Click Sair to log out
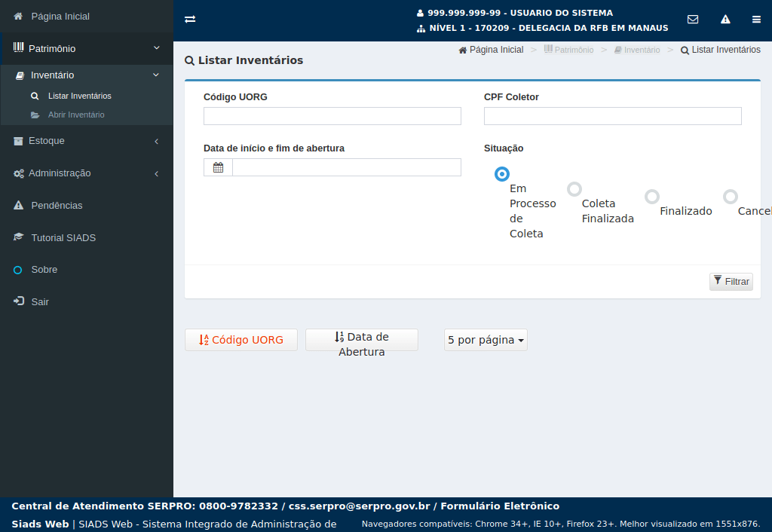Screen dimensions: 772x532 click(40, 301)
